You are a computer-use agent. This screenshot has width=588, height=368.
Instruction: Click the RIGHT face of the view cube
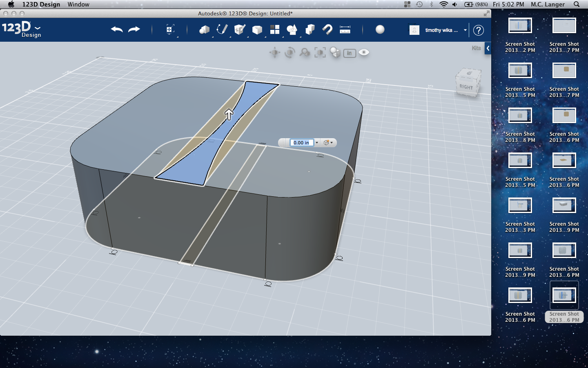click(x=466, y=87)
